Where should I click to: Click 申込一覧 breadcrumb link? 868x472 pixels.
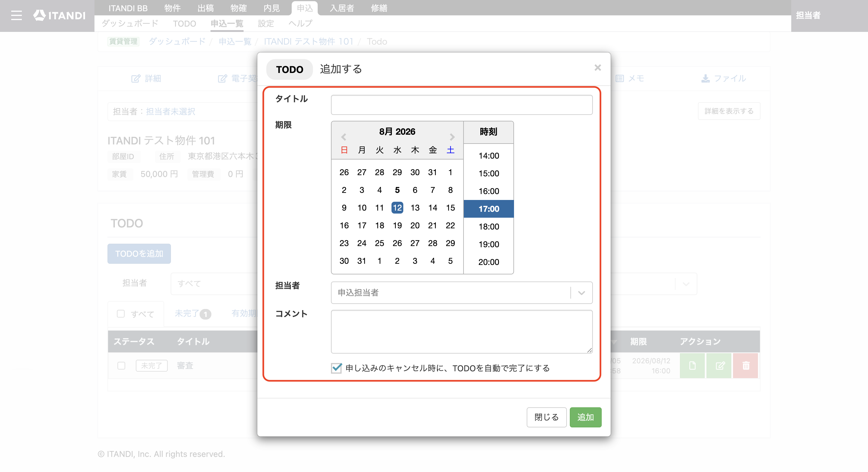pyautogui.click(x=235, y=41)
